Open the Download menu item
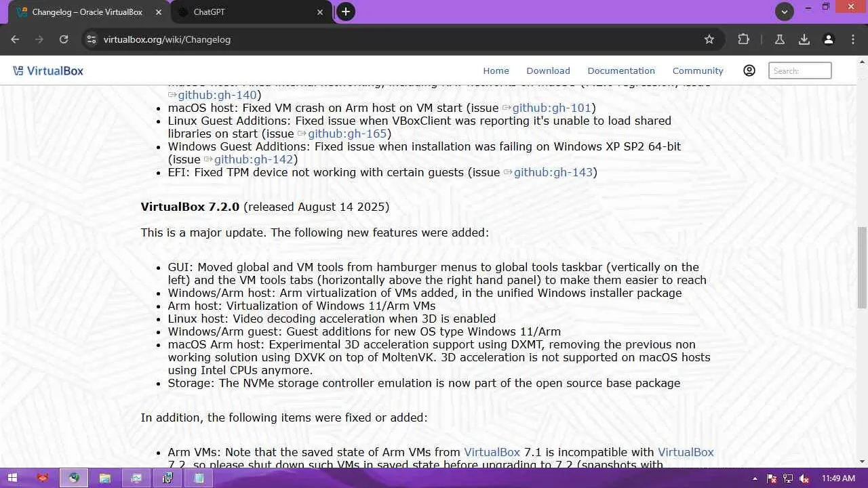This screenshot has height=488, width=868. tap(548, 70)
